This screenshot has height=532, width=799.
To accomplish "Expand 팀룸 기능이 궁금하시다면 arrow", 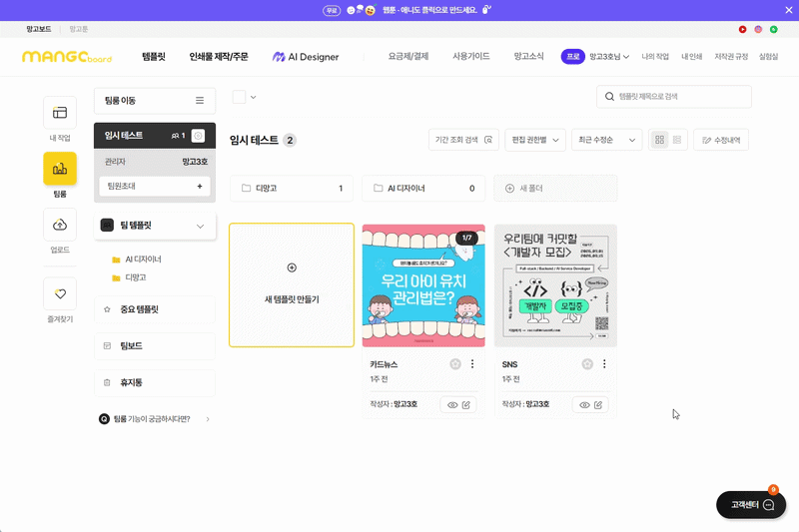I will 208,419.
